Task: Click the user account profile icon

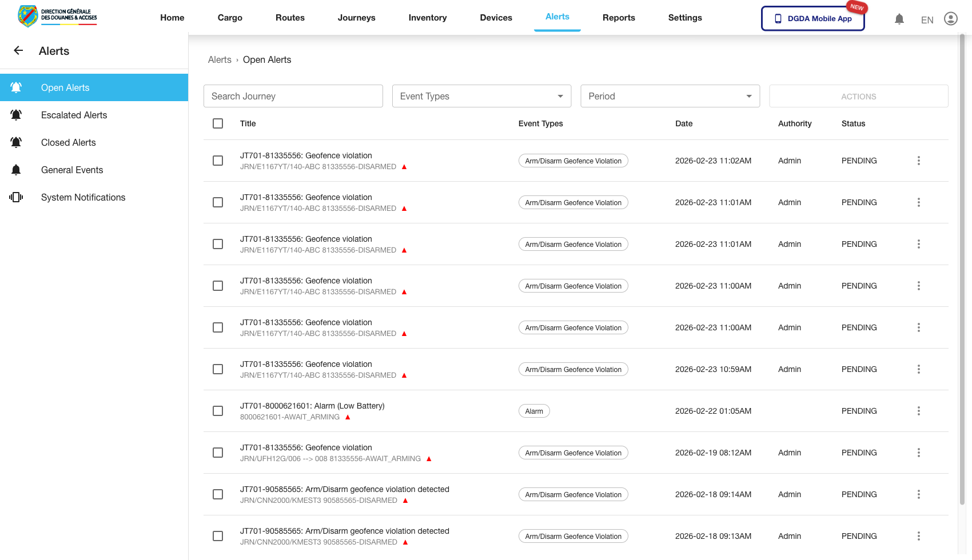Action: click(x=951, y=18)
